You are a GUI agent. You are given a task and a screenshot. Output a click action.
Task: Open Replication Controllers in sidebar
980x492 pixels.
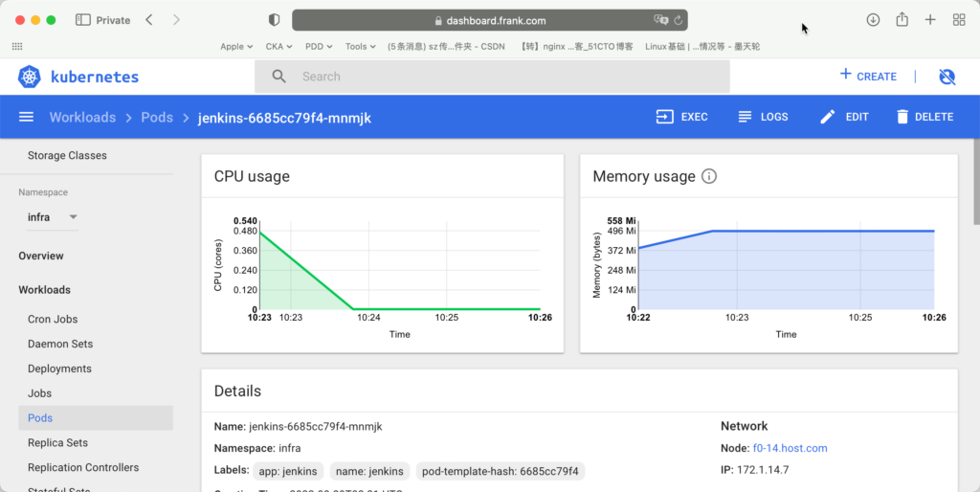tap(83, 468)
